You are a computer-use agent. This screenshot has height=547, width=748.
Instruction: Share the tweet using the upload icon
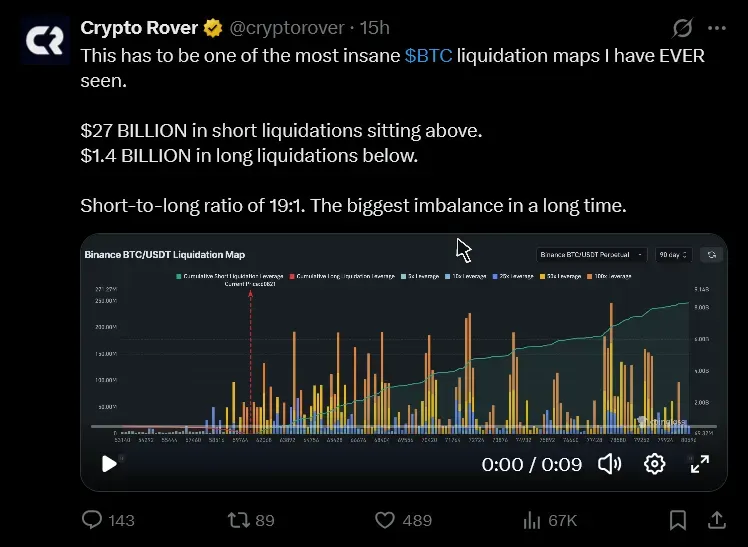coord(717,520)
